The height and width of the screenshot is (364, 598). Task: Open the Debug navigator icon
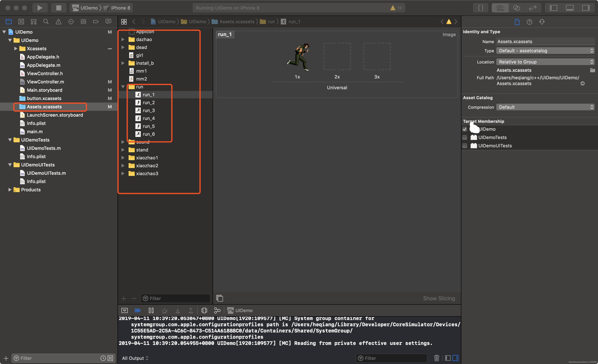tap(83, 22)
